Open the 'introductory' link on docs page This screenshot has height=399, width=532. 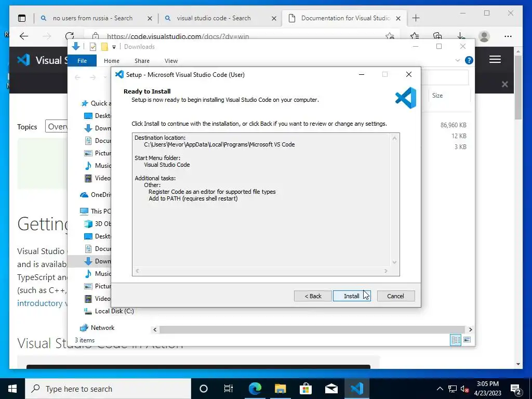[39, 303]
